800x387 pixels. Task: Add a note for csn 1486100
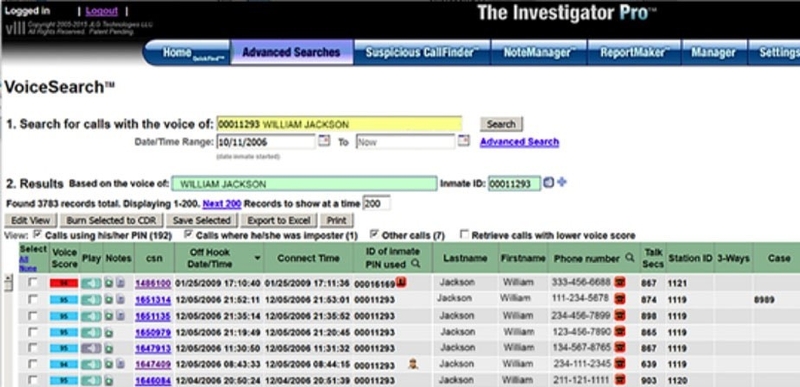(109, 283)
